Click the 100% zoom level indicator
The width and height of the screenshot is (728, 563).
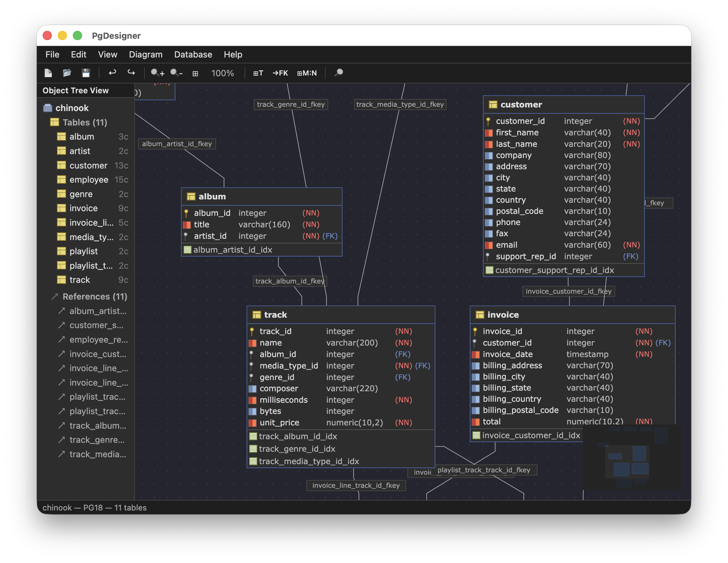[x=222, y=73]
